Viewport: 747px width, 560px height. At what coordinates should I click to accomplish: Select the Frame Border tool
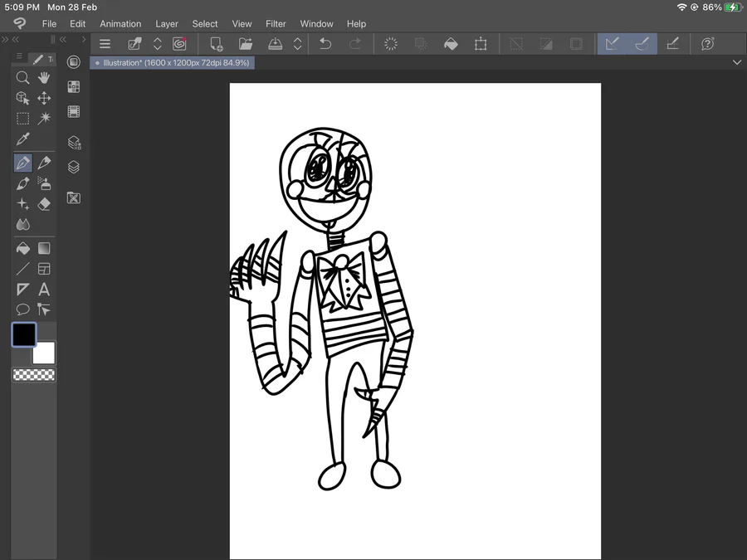(44, 269)
